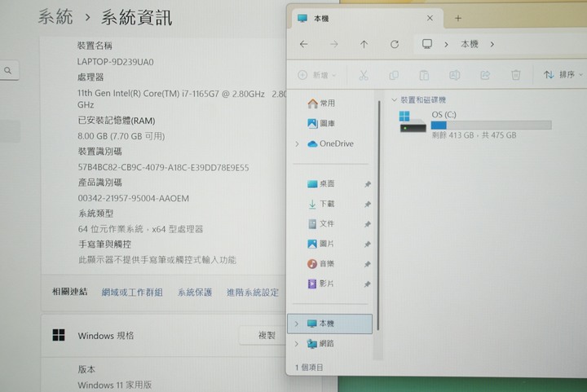Go back in File Explorer
The height and width of the screenshot is (392, 587).
pos(303,44)
